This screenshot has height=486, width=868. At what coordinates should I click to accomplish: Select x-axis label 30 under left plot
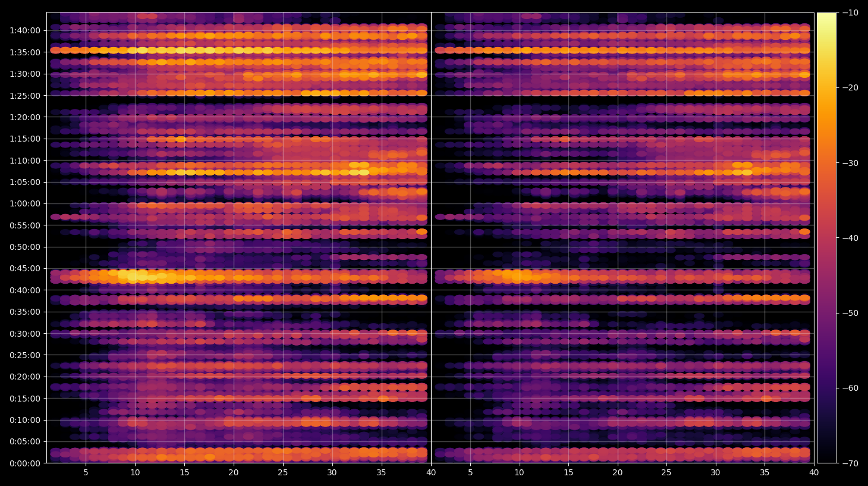332,473
